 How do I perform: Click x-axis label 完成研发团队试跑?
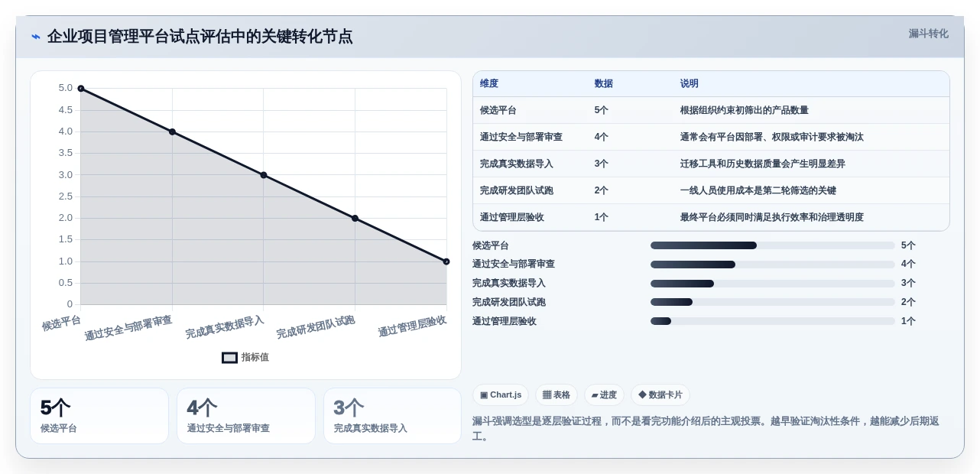coord(316,327)
